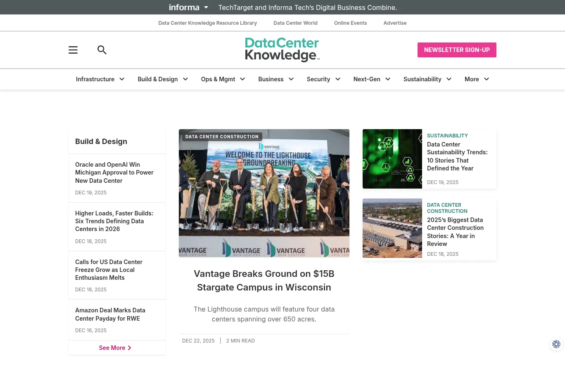Read the Vantage Stargate Campus headline

coord(264,280)
